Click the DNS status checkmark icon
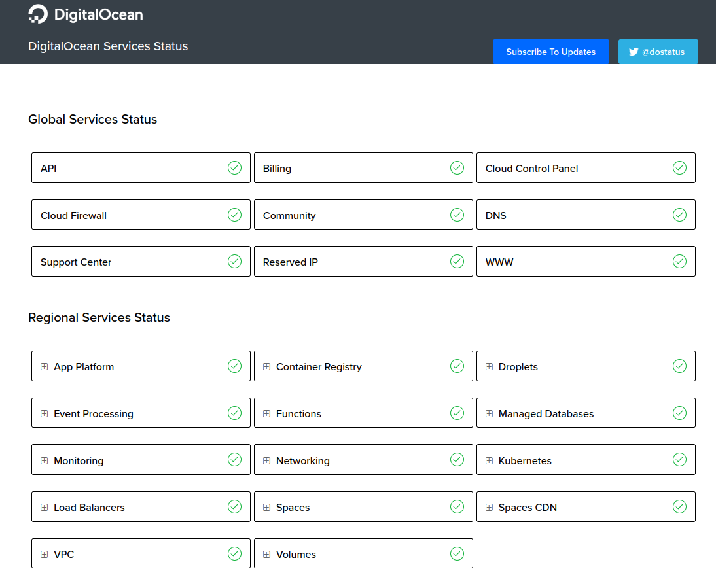The image size is (716, 588). tap(679, 215)
